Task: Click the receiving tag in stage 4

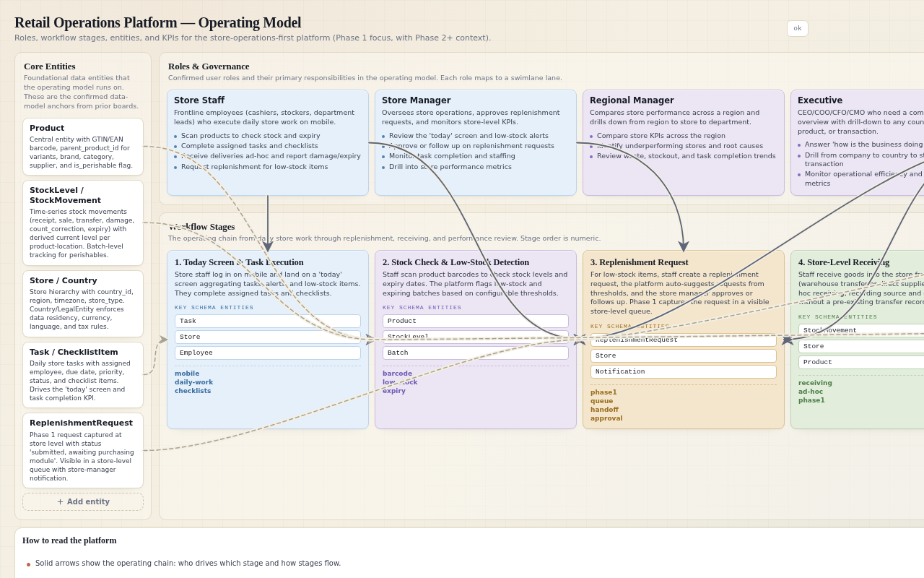Action: click(x=815, y=383)
